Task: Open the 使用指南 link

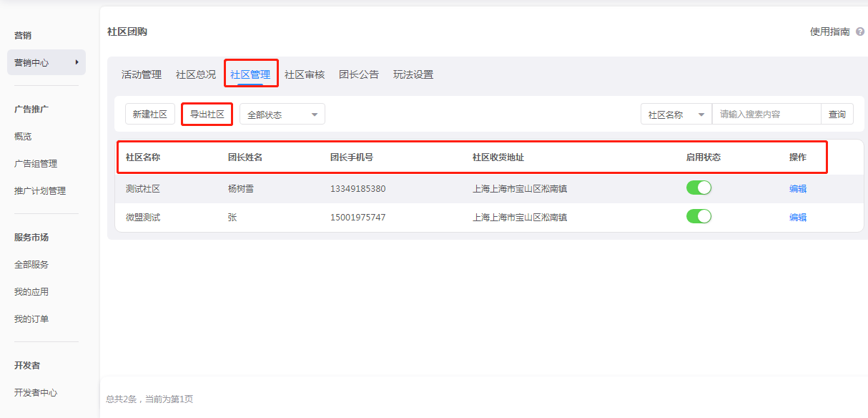Action: (x=830, y=31)
